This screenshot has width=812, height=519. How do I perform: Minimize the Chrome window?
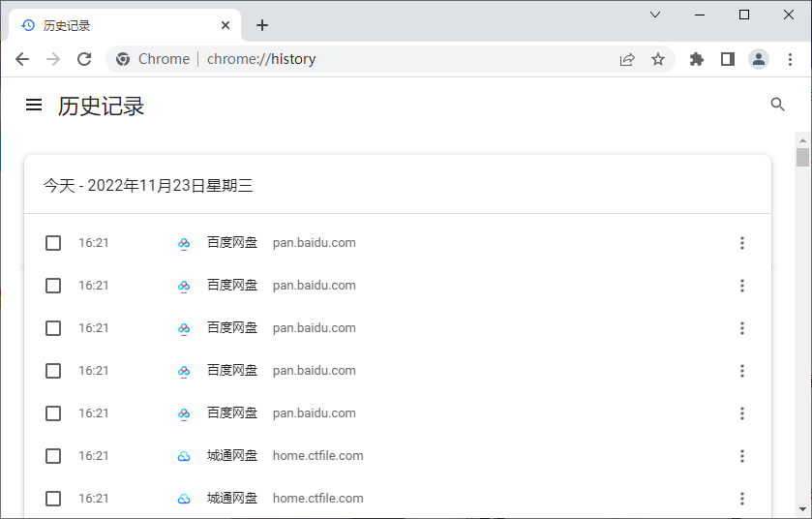pos(700,15)
